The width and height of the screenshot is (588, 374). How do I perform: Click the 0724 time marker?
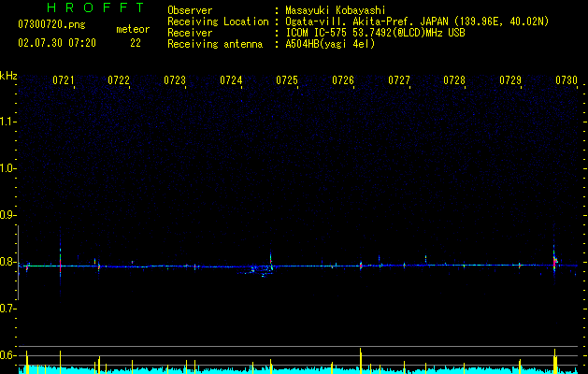pos(231,80)
